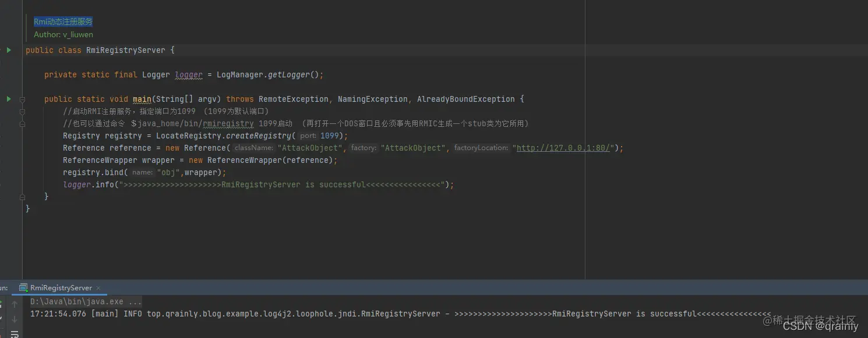
Task: Click AlreadyBoundException in throws clause
Action: pos(465,99)
